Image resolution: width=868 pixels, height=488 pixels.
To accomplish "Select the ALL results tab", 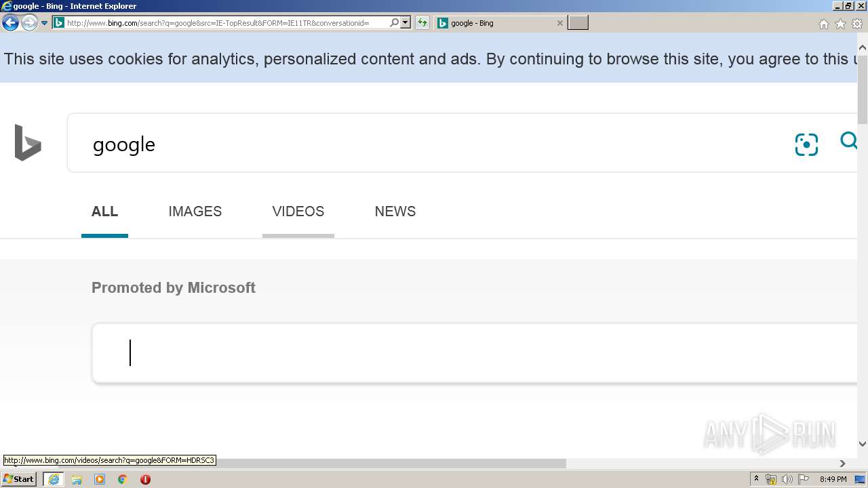I will (x=104, y=211).
